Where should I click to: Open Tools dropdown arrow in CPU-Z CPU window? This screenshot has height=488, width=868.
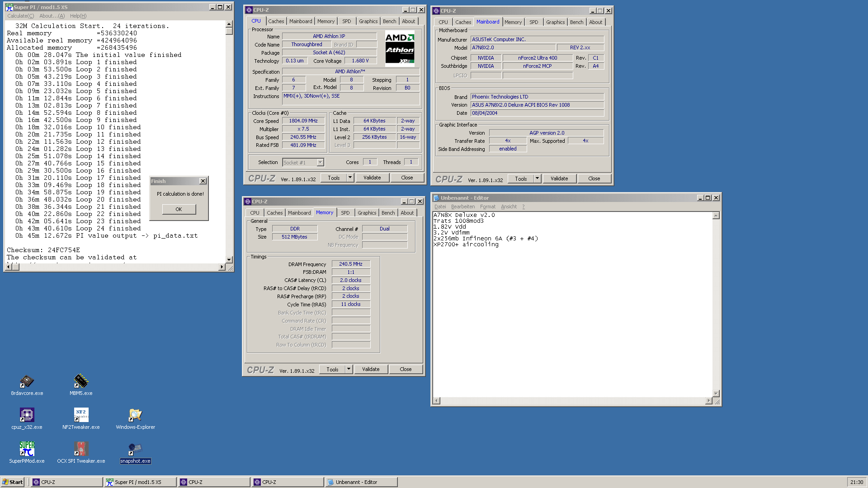pyautogui.click(x=350, y=178)
